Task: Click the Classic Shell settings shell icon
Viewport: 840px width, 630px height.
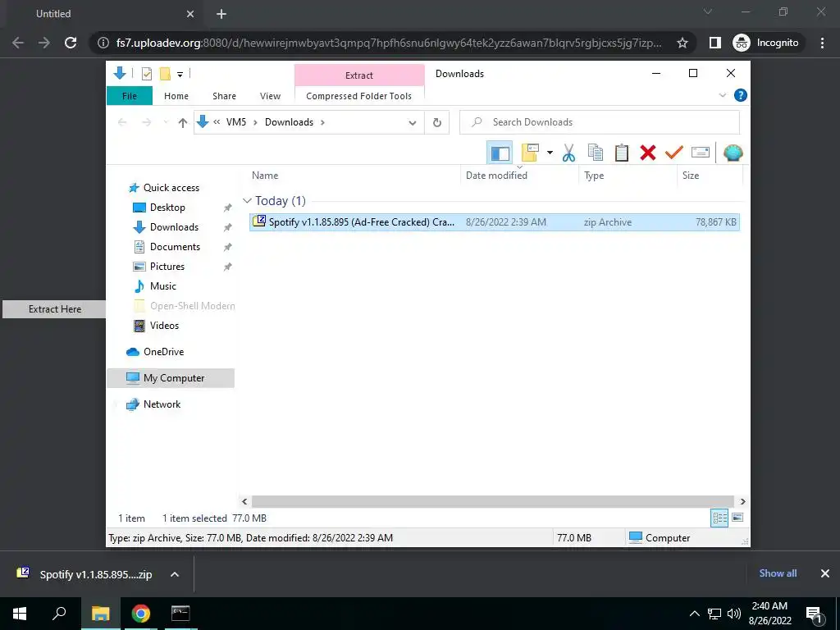Action: pyautogui.click(x=733, y=153)
